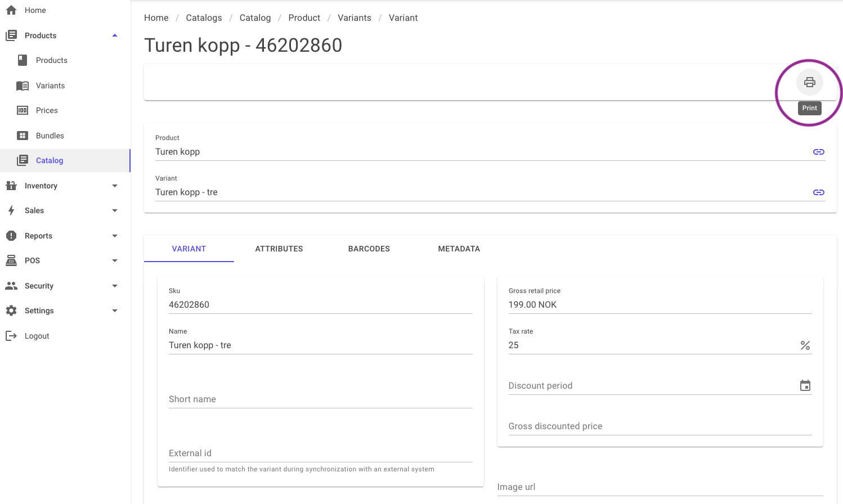Viewport: 843px width, 504px height.
Task: Click the Print icon button
Action: coord(809,82)
